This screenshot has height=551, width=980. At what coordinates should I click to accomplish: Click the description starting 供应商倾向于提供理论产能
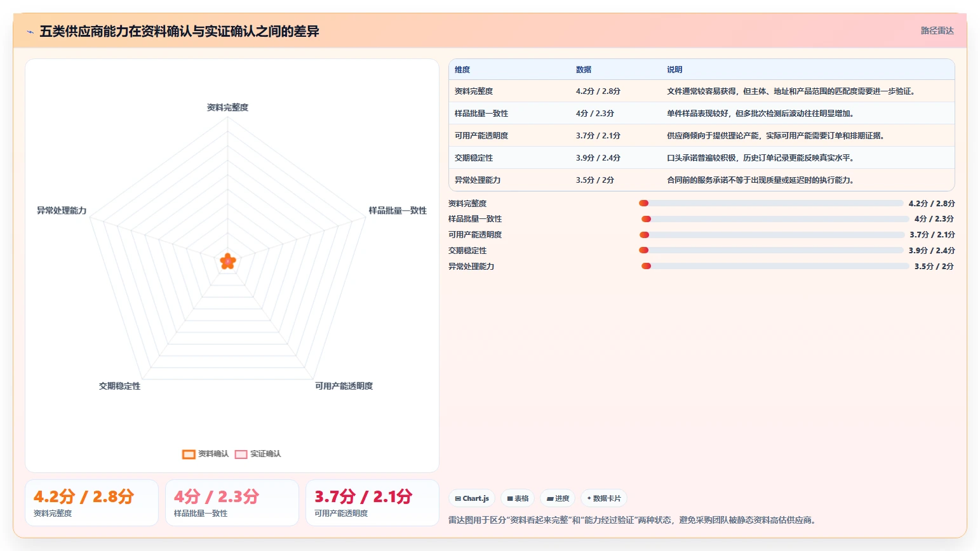click(776, 136)
